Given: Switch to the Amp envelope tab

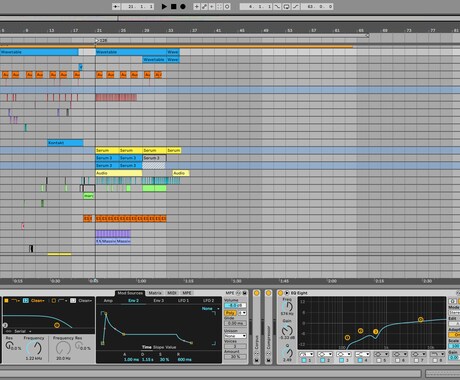Looking at the screenshot, I should pyautogui.click(x=108, y=301).
